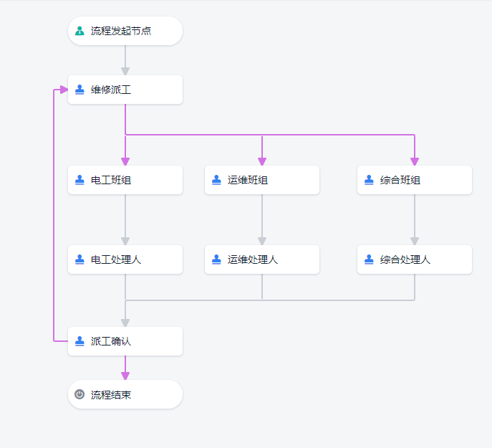This screenshot has width=492, height=448.
Task: Click the user icon beside 派工确认
Action: (79, 341)
